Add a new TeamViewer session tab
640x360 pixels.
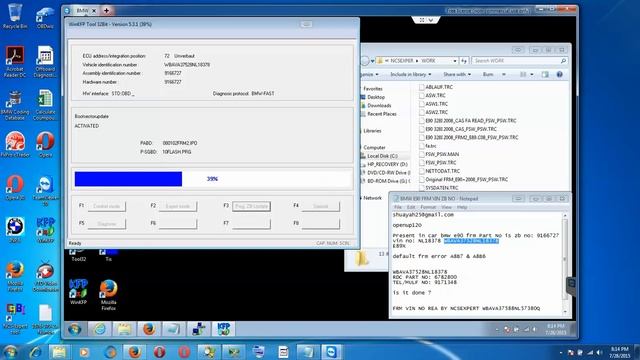106,11
